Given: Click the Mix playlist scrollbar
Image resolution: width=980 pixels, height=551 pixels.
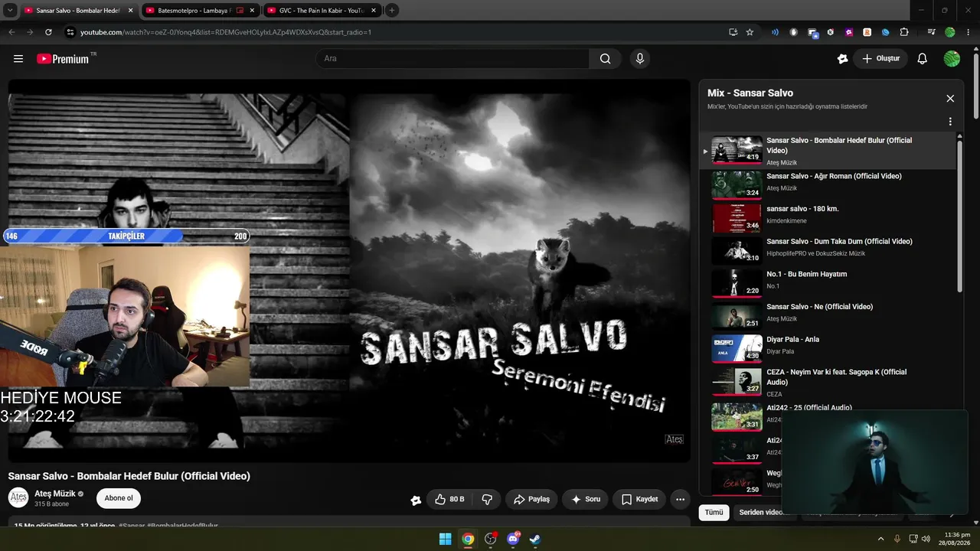Looking at the screenshot, I should pyautogui.click(x=960, y=214).
